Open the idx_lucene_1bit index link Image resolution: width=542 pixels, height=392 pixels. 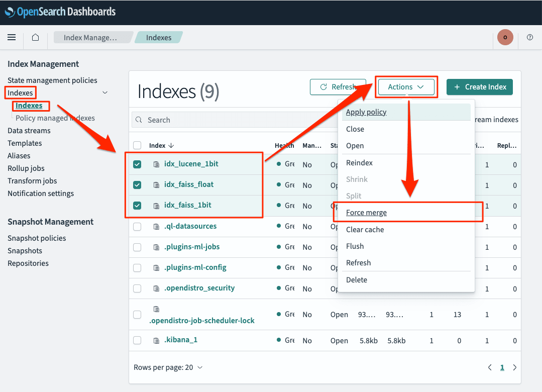[x=191, y=164]
